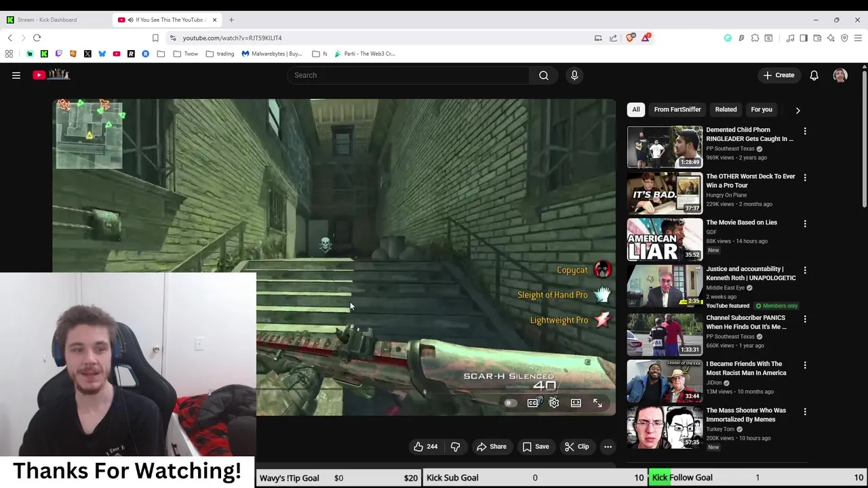868x488 pixels.
Task: Open the Brave VPN shield icon
Action: [x=844, y=38]
